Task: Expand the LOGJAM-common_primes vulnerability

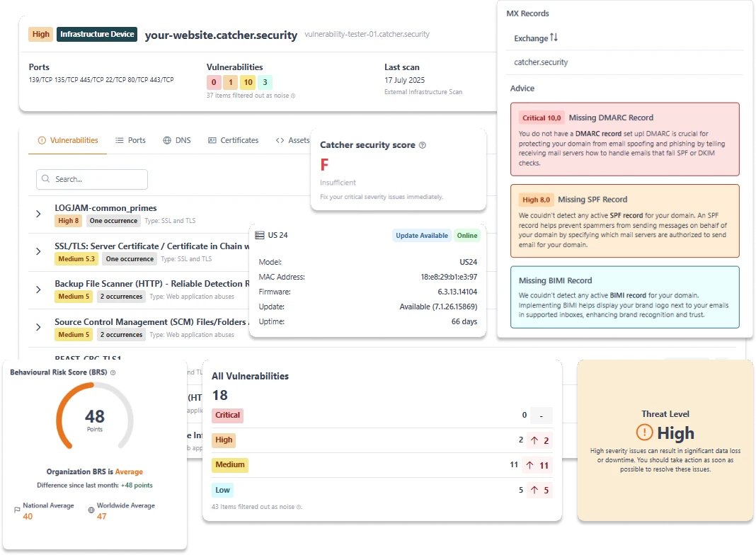Action: pos(38,213)
